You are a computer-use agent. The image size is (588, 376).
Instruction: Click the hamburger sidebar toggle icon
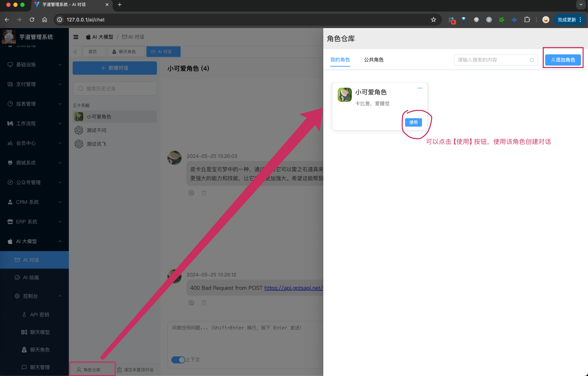point(76,37)
